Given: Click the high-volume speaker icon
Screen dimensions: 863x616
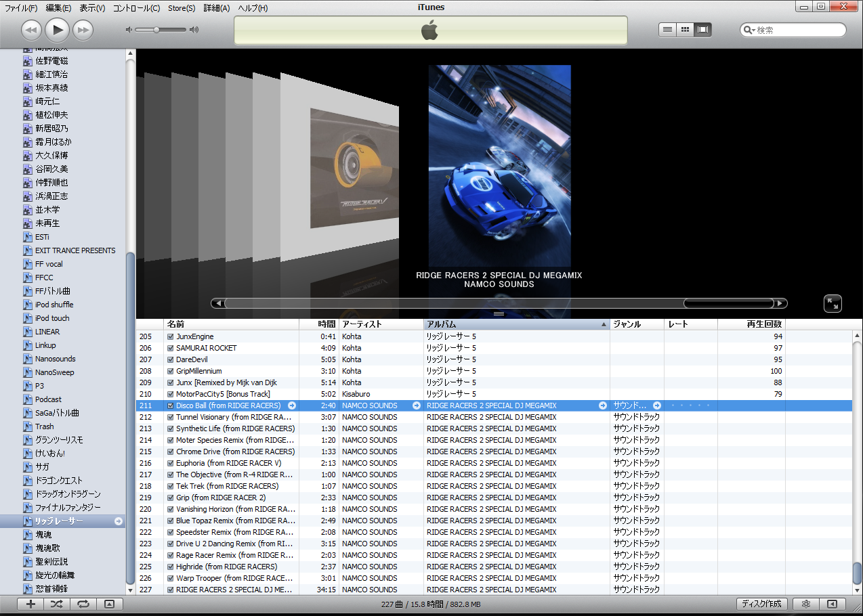Looking at the screenshot, I should pyautogui.click(x=194, y=30).
